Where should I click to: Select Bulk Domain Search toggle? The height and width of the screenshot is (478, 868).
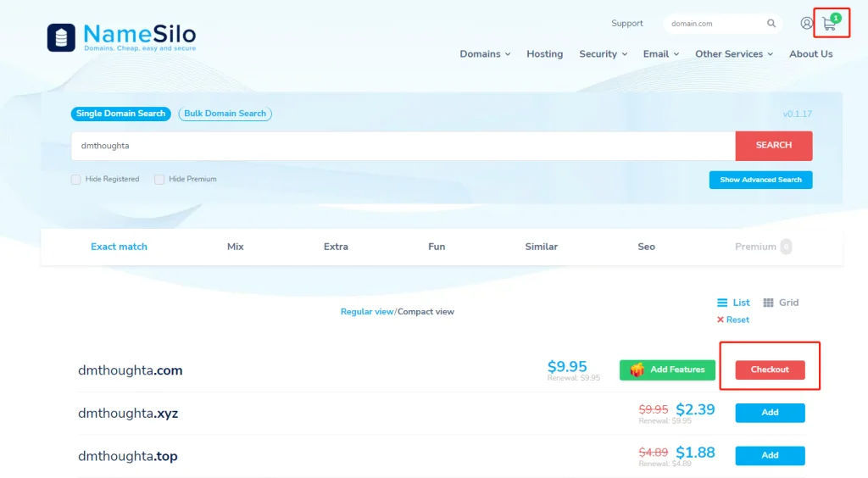coord(225,114)
